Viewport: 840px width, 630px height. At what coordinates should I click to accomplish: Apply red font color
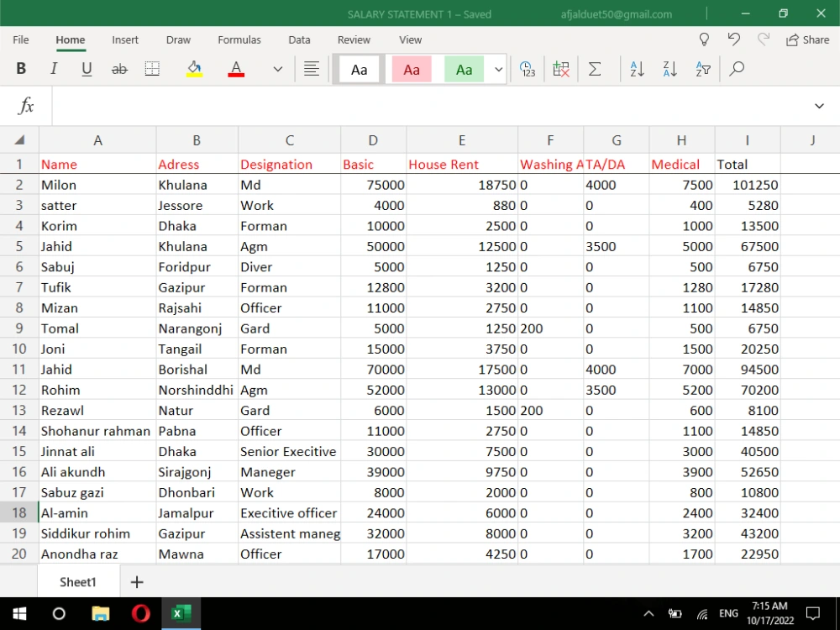tap(236, 69)
